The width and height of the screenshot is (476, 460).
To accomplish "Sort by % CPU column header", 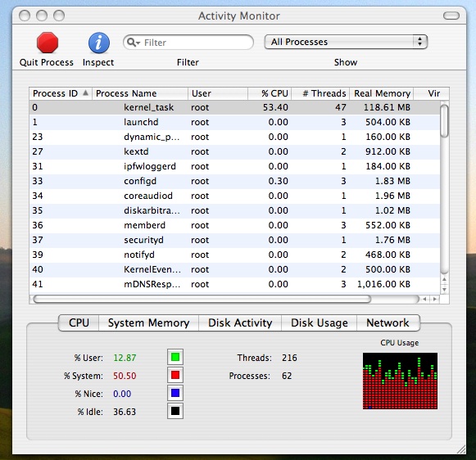I will [x=270, y=93].
